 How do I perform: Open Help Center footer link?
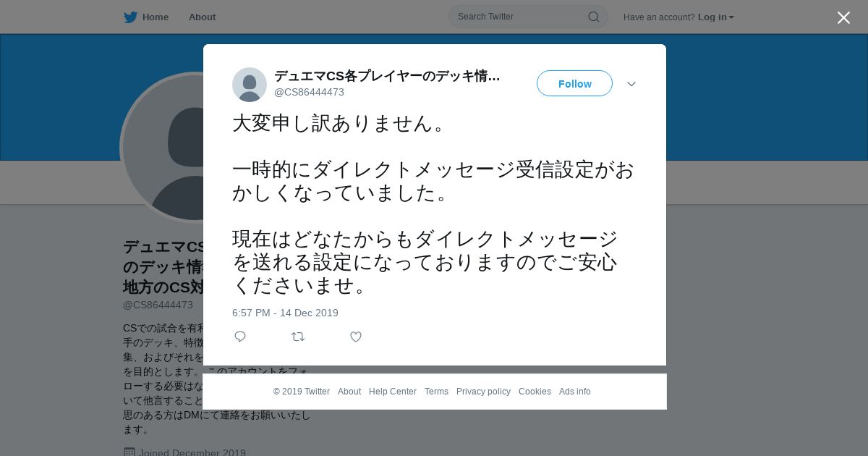tap(393, 392)
